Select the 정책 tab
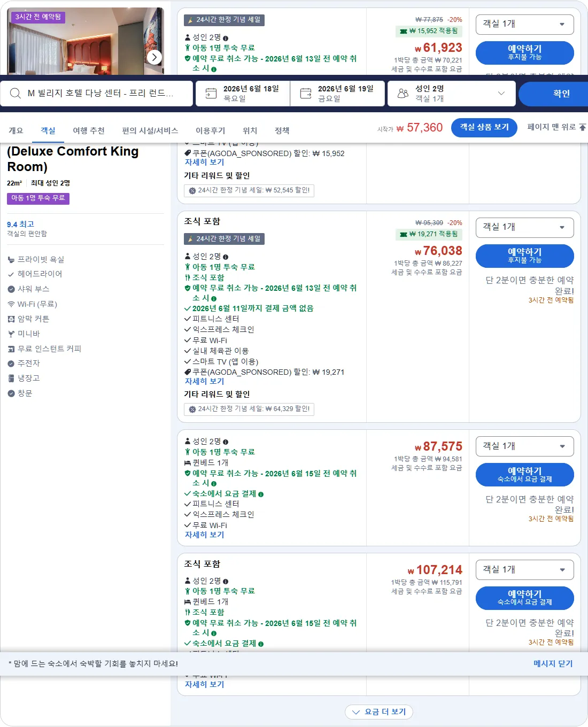The width and height of the screenshot is (588, 727). [x=282, y=130]
